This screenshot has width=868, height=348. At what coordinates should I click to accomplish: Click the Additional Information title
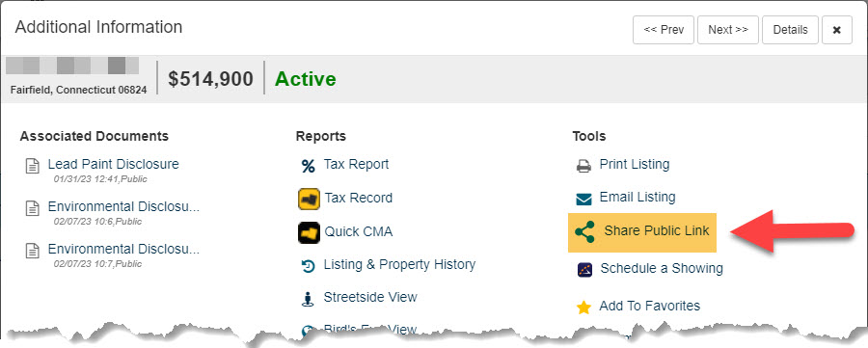click(98, 27)
